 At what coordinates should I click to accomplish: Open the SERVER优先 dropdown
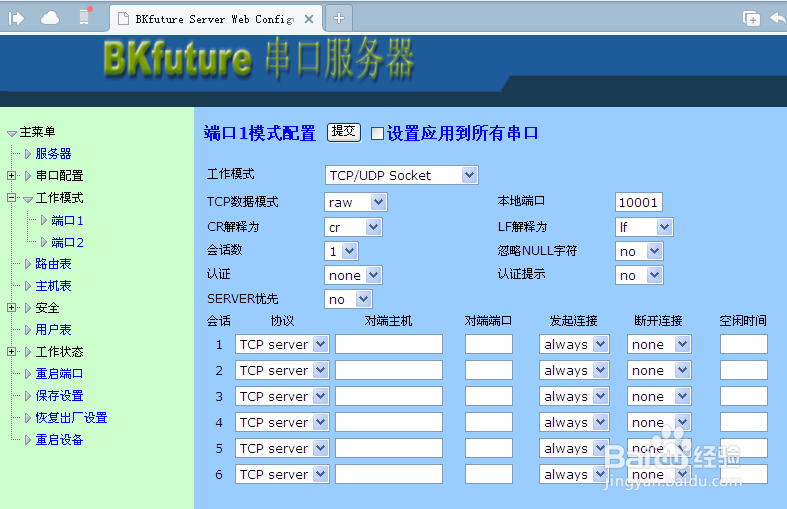coord(348,299)
